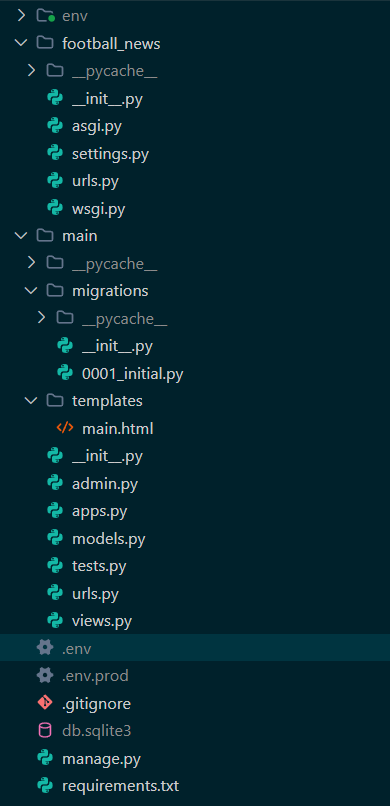Open urls.py in football_news folder
This screenshot has height=806, width=390.
pos(95,181)
